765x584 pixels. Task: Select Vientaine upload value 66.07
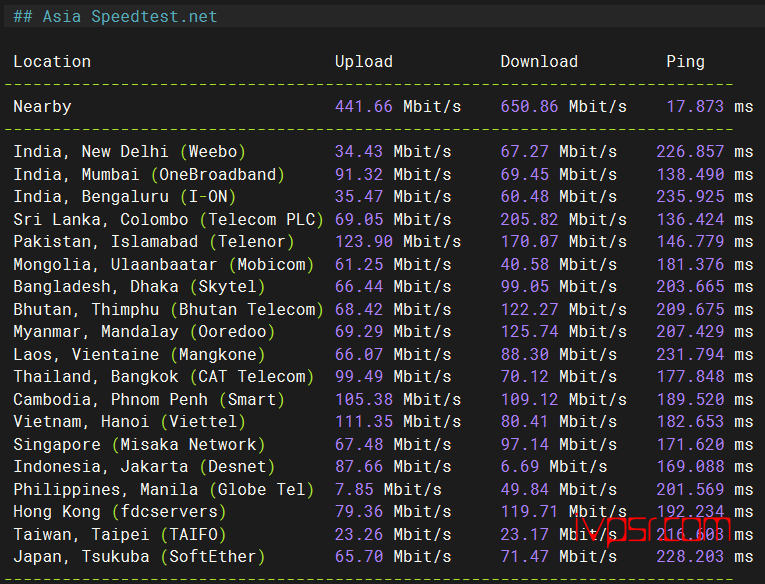[x=359, y=354]
